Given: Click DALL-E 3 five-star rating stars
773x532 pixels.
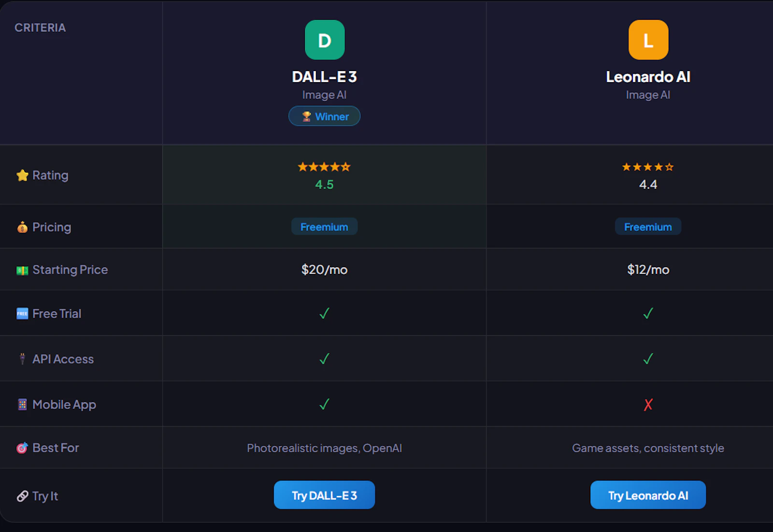Looking at the screenshot, I should click(x=324, y=167).
